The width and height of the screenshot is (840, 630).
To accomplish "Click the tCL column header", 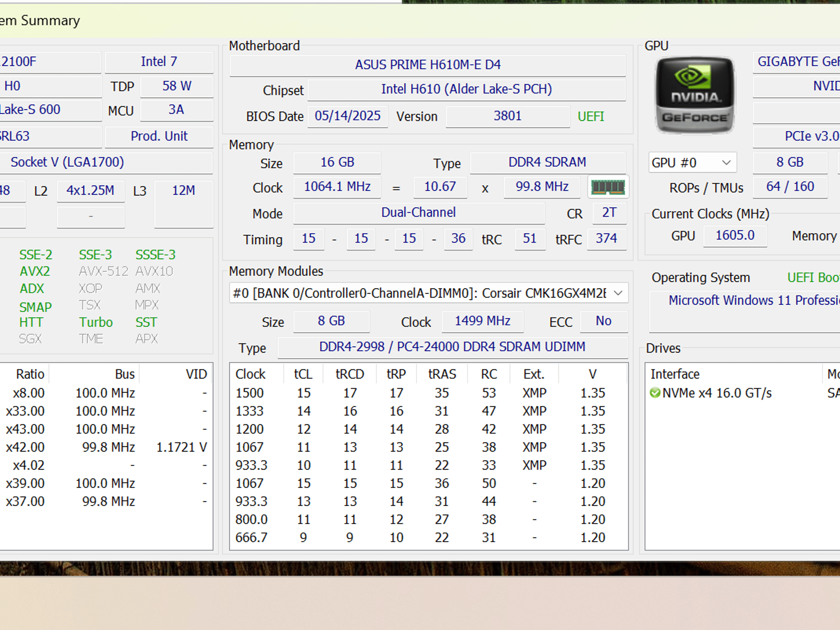I will [x=304, y=374].
